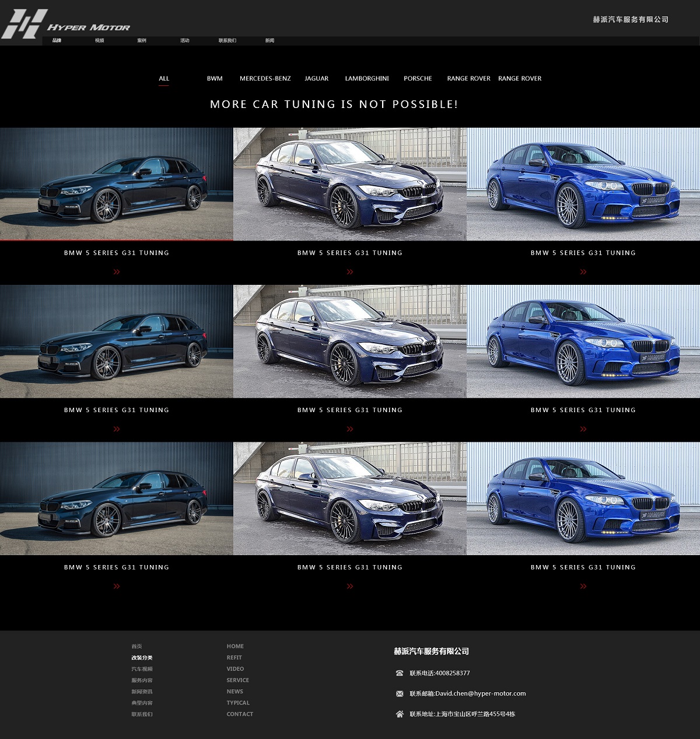Screen dimensions: 700x739
Task: Open the 新闻 navigation menu item
Action: coord(269,40)
